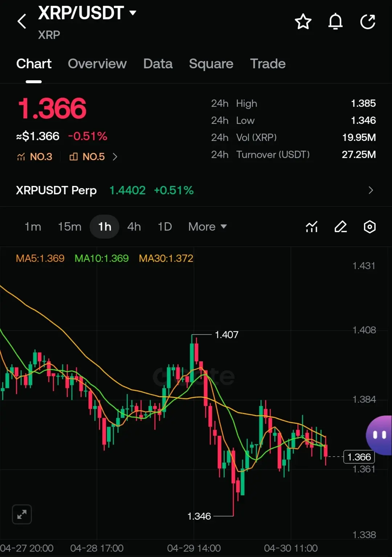Tap the ≈$1.366 USD price text

click(x=38, y=136)
